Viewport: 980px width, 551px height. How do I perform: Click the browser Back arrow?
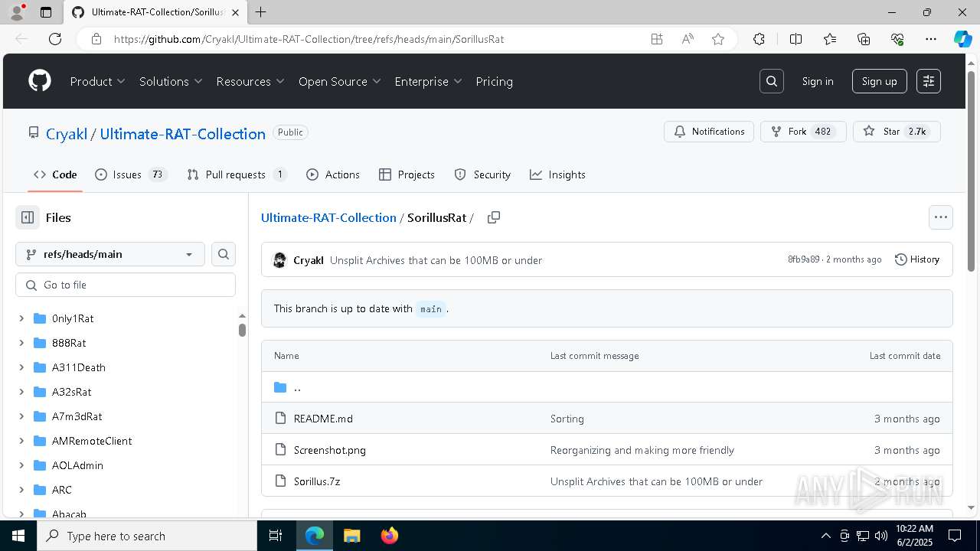click(21, 39)
